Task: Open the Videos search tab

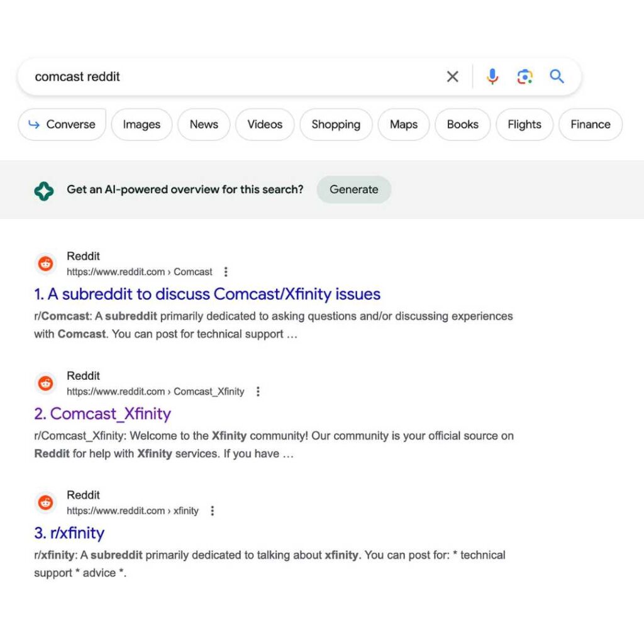Action: click(265, 125)
